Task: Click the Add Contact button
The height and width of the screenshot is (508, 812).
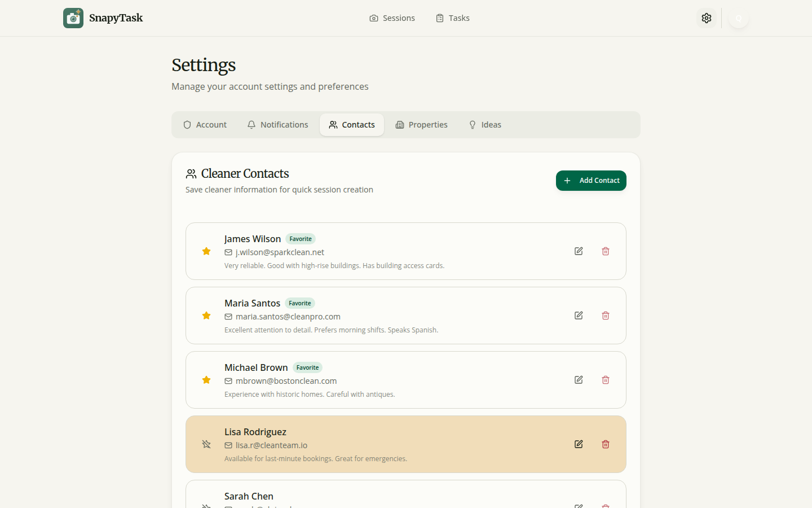Action: 591,180
